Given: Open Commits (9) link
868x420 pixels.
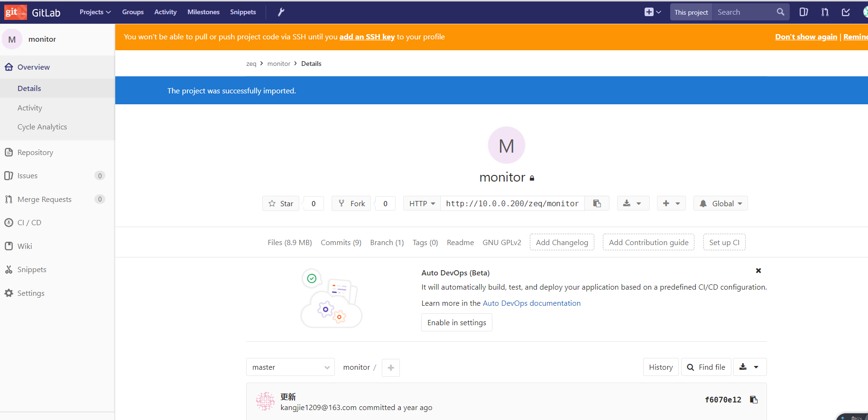Looking at the screenshot, I should (341, 242).
